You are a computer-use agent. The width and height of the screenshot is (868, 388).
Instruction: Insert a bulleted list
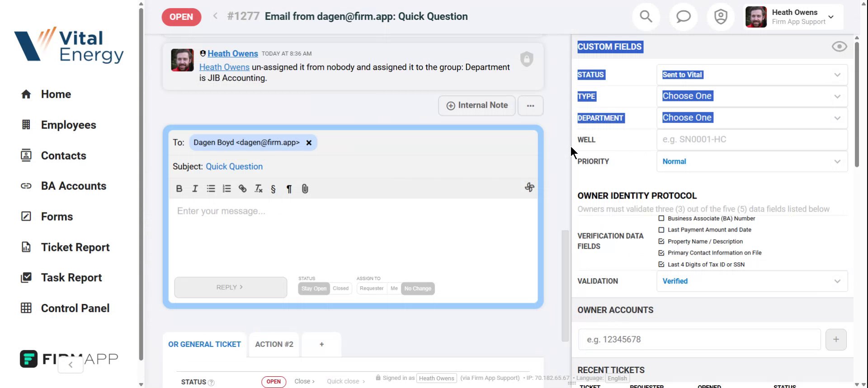click(x=211, y=189)
